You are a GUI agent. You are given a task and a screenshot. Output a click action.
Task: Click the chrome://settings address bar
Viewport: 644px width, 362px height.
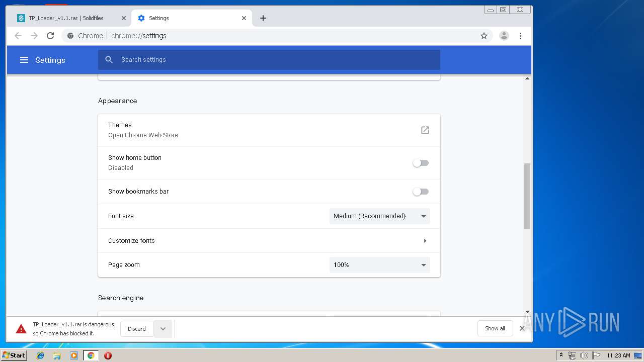pos(277,36)
